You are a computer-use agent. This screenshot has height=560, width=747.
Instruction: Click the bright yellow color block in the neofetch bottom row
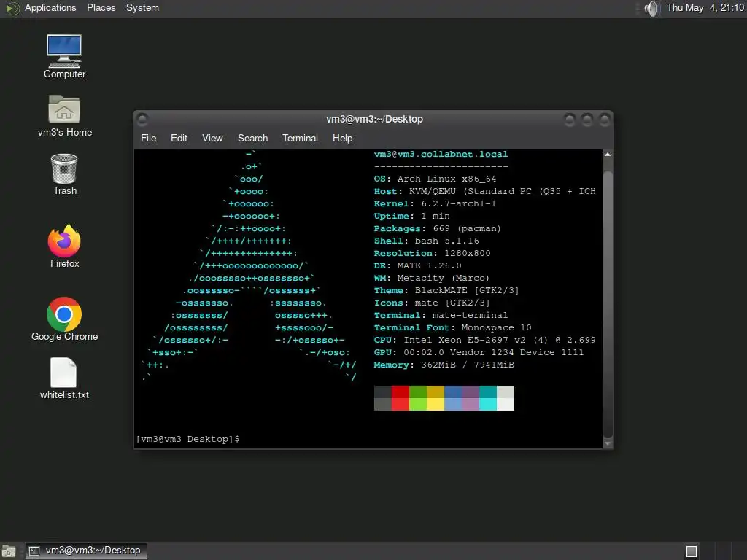pyautogui.click(x=436, y=404)
